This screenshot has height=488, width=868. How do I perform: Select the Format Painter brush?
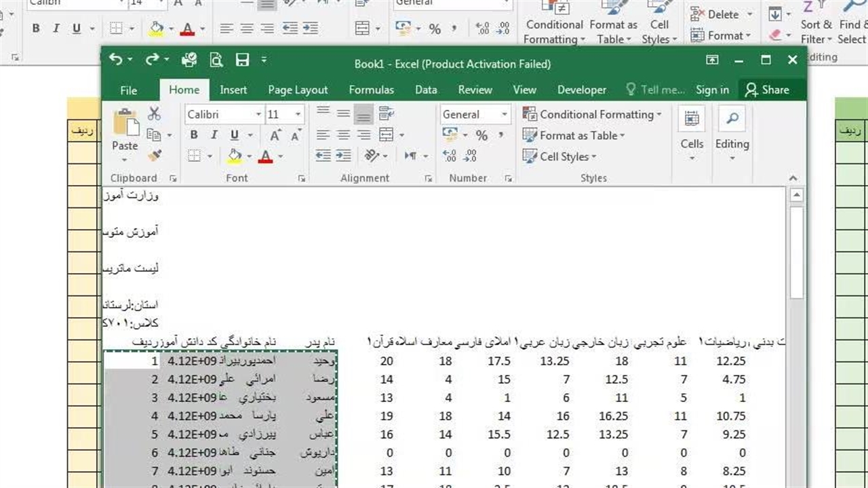[x=155, y=156]
